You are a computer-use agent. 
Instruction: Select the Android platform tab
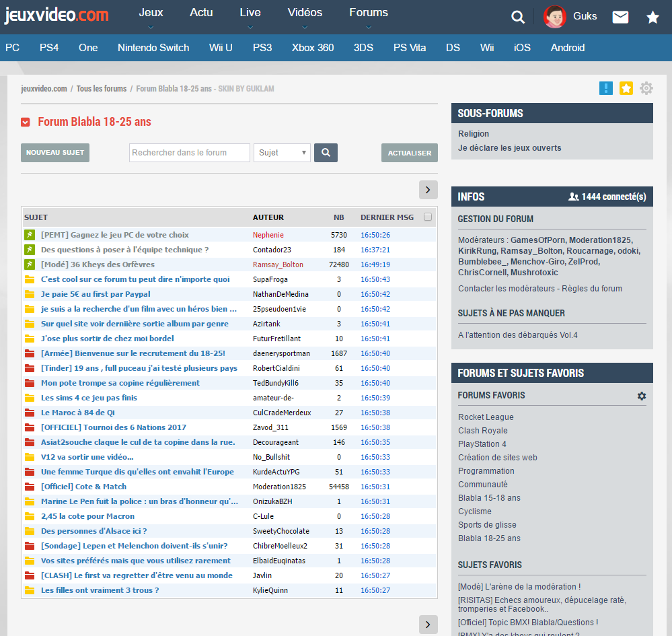pos(568,48)
